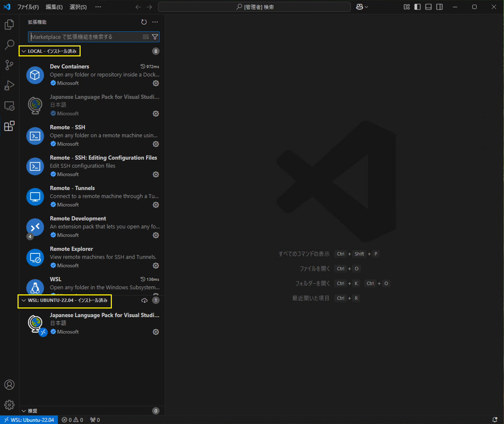The height and width of the screenshot is (424, 504).
Task: Click the WSL: Ubuntu-22.04 remote indicator
Action: click(x=29, y=420)
